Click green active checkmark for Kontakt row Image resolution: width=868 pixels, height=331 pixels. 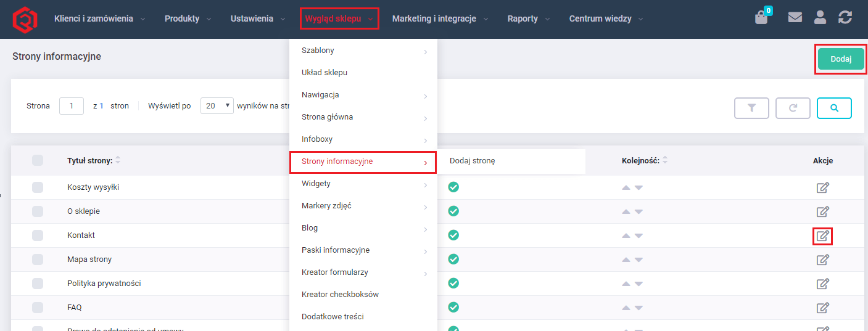click(453, 235)
